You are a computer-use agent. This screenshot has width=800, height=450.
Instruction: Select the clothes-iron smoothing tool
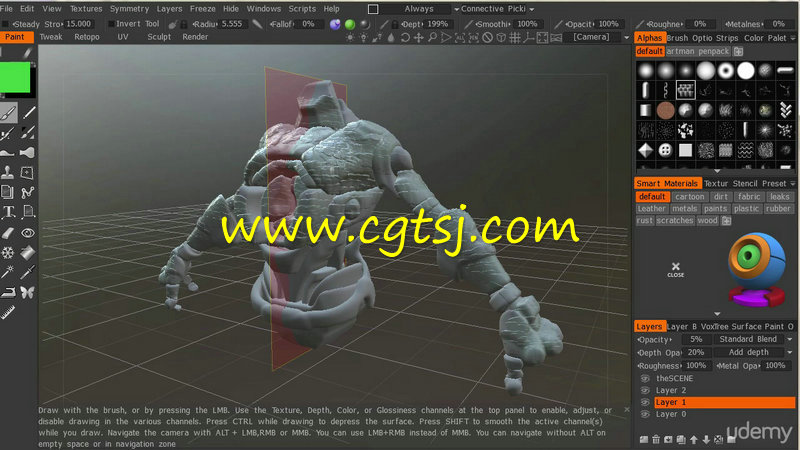click(8, 292)
